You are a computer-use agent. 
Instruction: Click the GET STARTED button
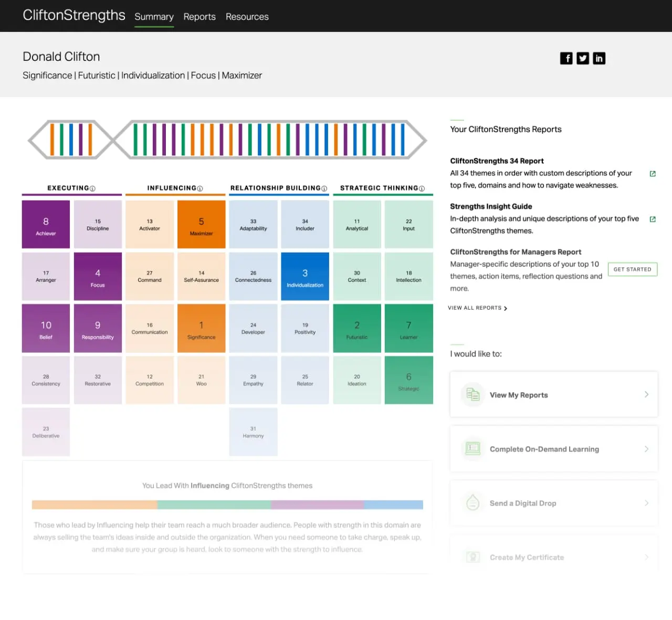[x=632, y=269]
